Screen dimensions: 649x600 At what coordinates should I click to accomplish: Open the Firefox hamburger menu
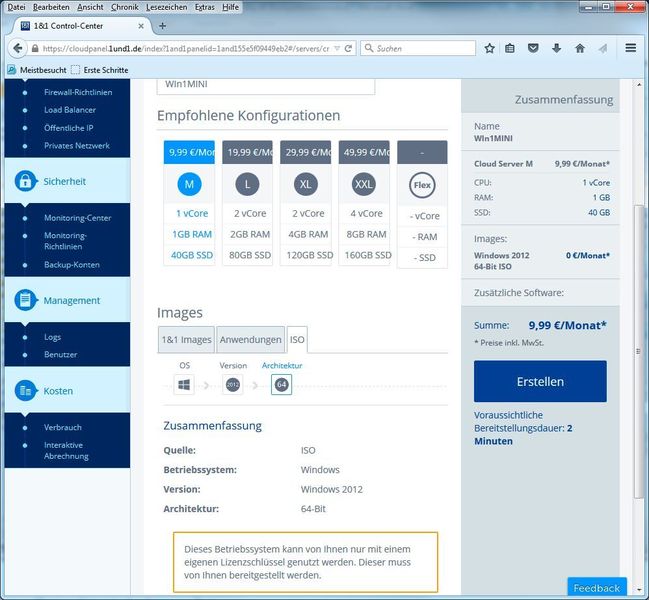click(x=630, y=48)
